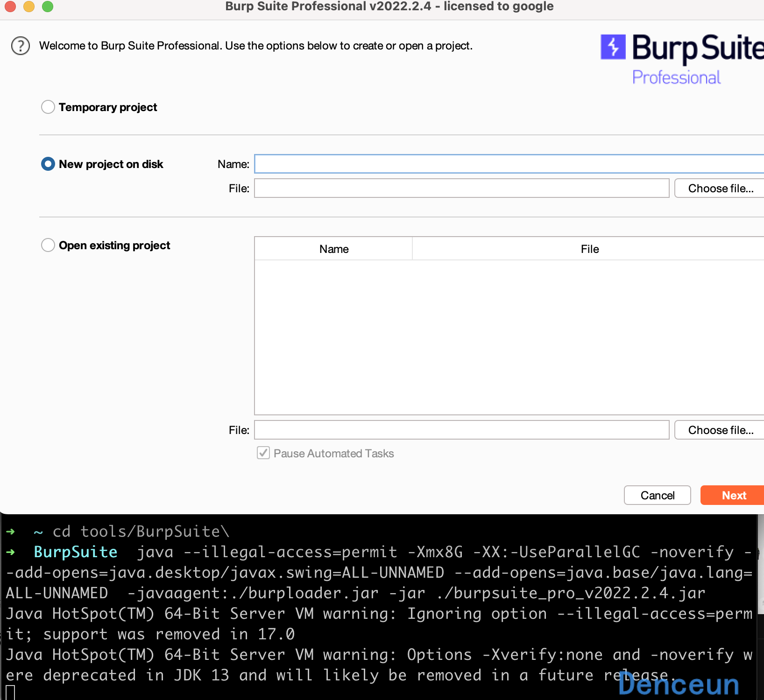Viewport: 764px width, 700px height.
Task: Choose file for existing project
Action: point(720,430)
